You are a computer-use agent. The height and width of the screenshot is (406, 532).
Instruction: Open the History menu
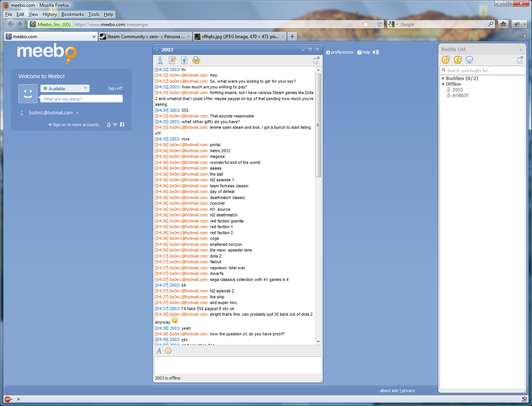point(50,14)
